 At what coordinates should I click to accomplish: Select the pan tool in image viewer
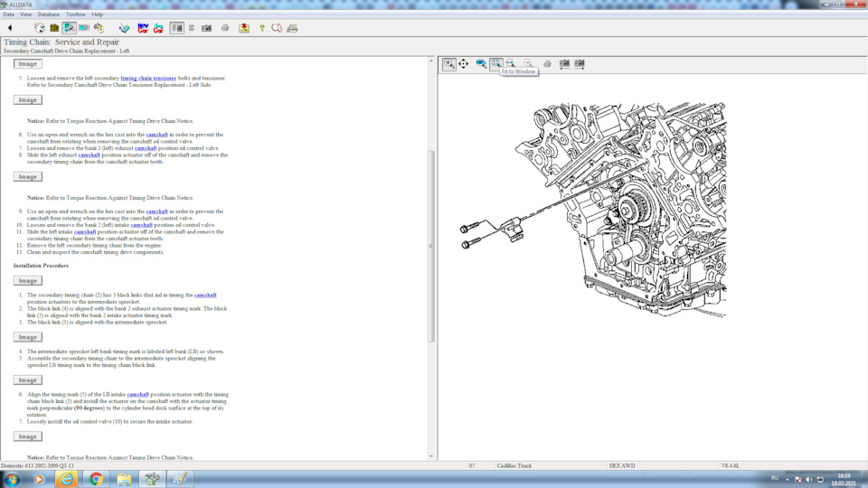pos(464,64)
